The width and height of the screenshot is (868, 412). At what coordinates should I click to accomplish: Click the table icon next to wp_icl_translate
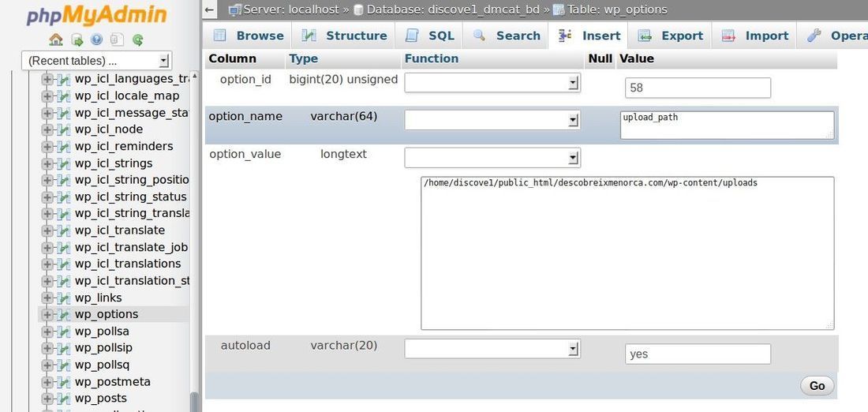coord(64,230)
